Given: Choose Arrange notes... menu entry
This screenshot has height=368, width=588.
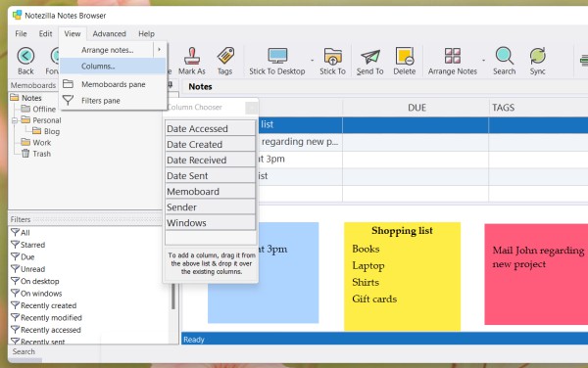Looking at the screenshot, I should coord(108,50).
